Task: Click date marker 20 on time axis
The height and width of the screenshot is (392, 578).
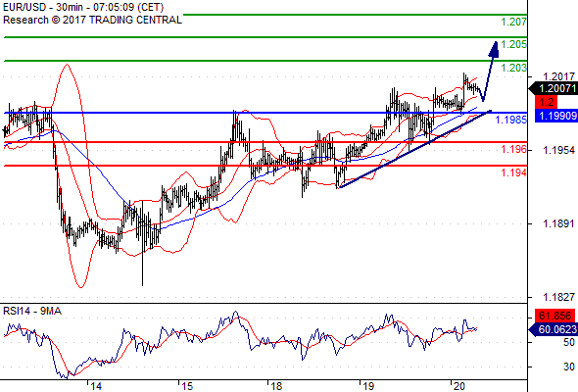Action: (x=458, y=386)
